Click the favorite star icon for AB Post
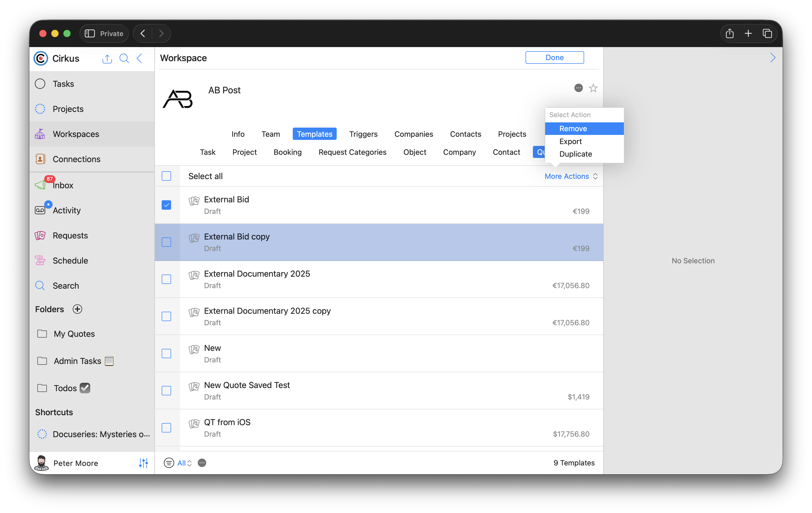Viewport: 812px width, 513px height. (593, 88)
